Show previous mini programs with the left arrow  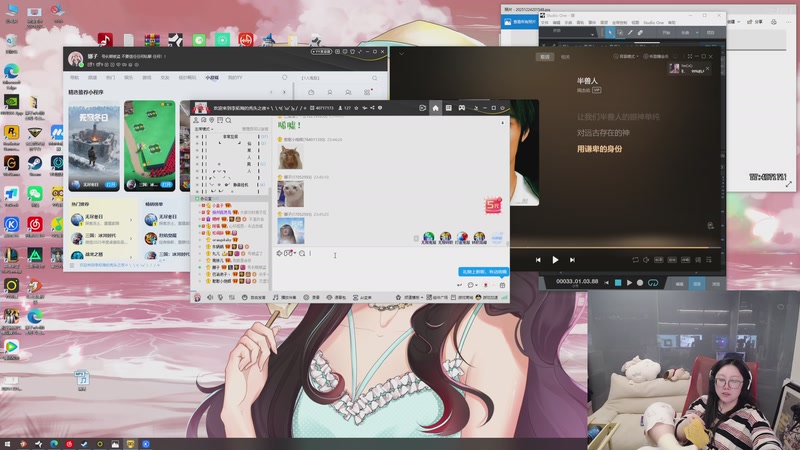(x=271, y=92)
